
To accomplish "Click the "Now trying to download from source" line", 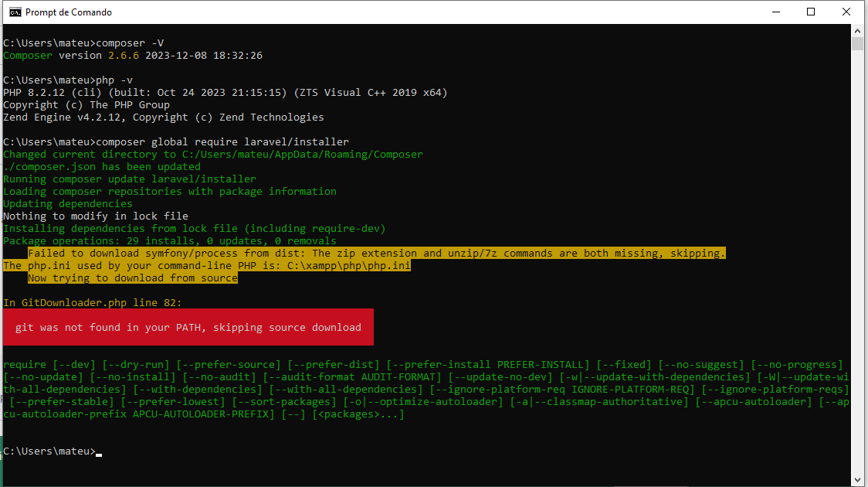I will pyautogui.click(x=133, y=278).
